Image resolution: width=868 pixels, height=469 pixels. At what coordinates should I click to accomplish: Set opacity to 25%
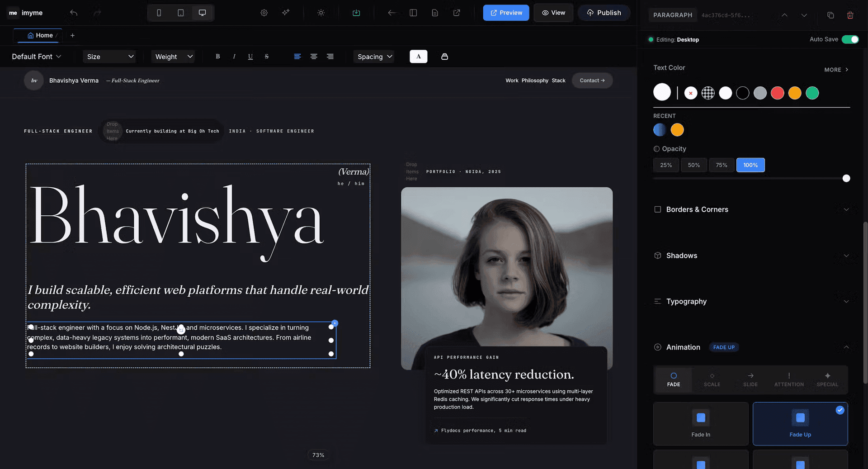coord(666,165)
